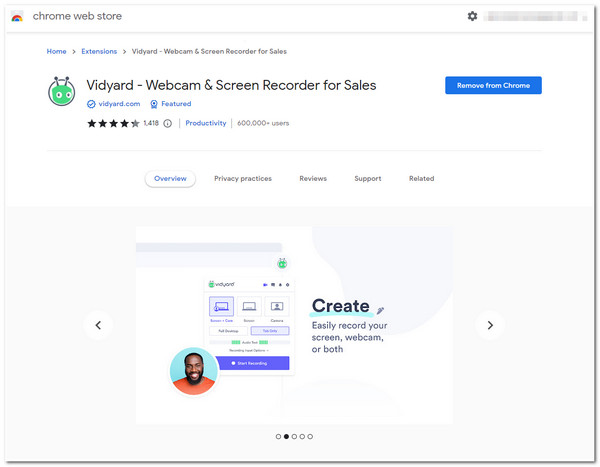Click the blurred account email area
600x467 pixels.
pos(535,16)
